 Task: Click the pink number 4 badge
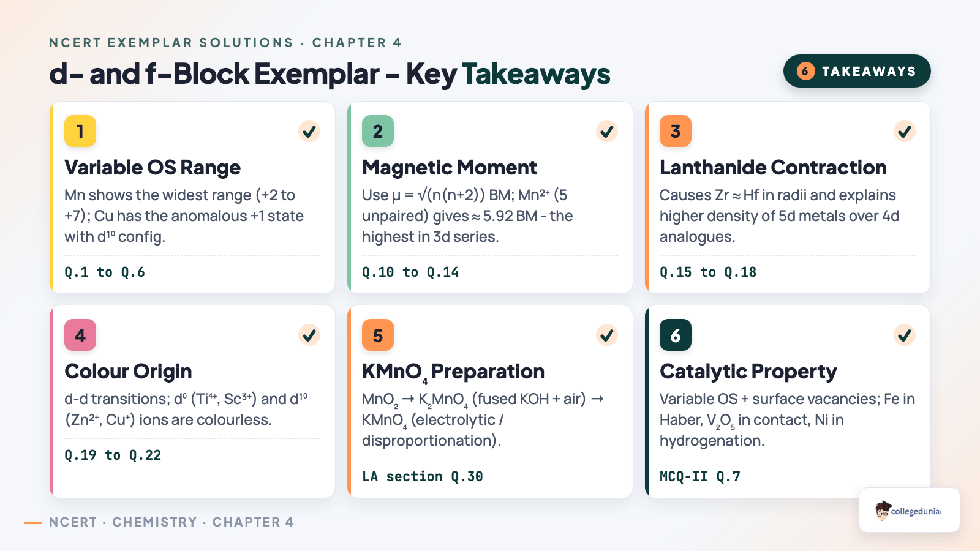(x=80, y=335)
